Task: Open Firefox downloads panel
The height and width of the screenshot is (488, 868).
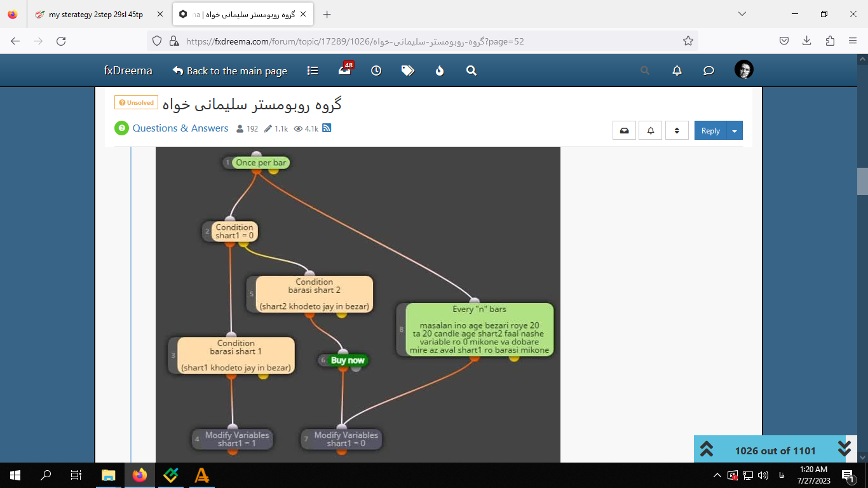Action: pos(807,41)
